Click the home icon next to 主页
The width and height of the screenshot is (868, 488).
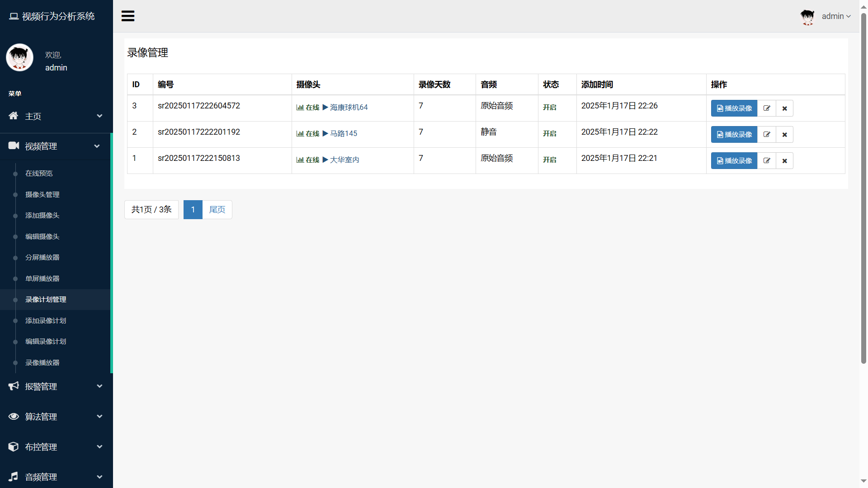click(x=14, y=116)
